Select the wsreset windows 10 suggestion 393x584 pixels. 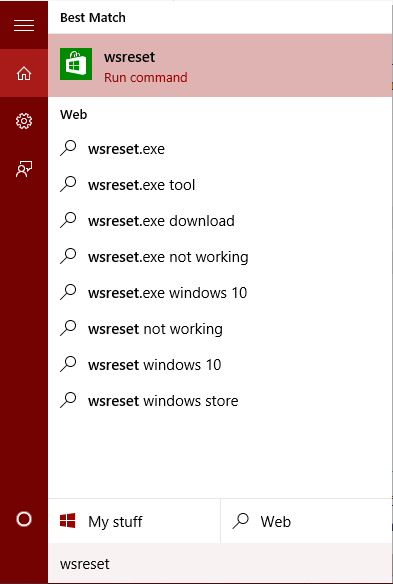pos(220,365)
